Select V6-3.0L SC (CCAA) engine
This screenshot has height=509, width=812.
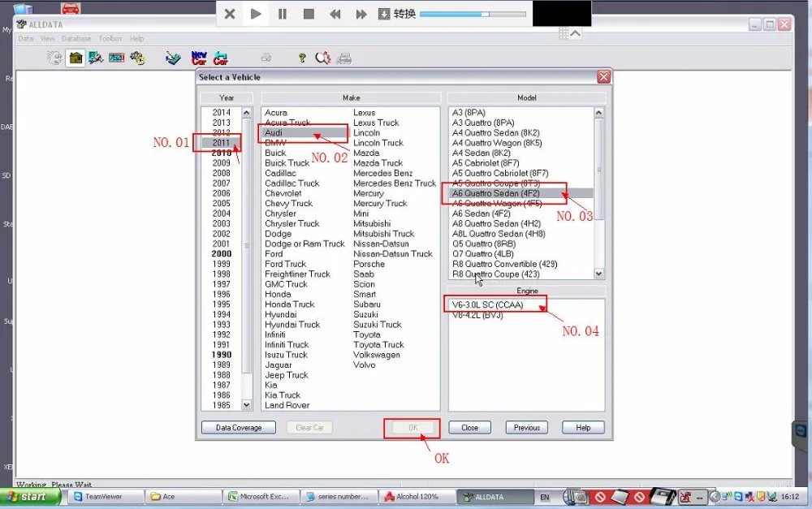coord(487,305)
